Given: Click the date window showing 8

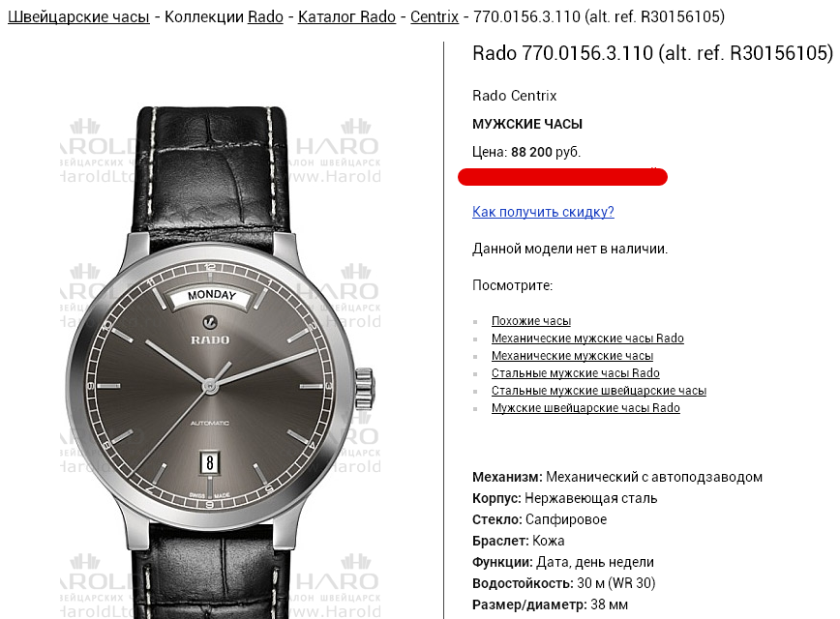Looking at the screenshot, I should pyautogui.click(x=209, y=462).
